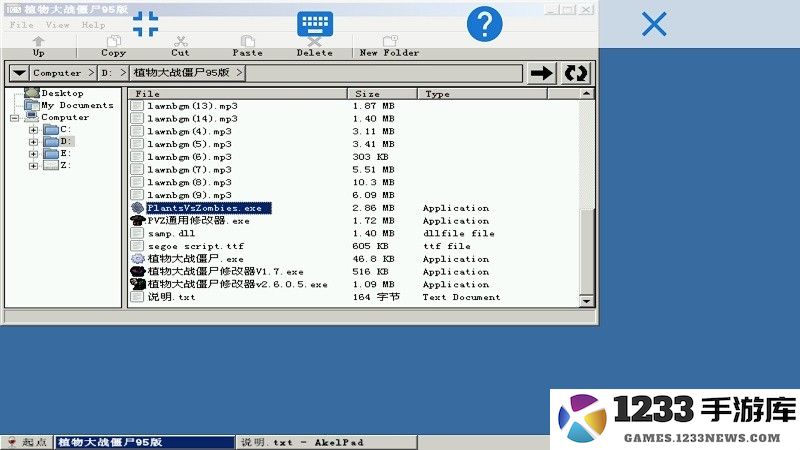Select My Documents in the folder tree
The height and width of the screenshot is (450, 800).
pos(76,105)
